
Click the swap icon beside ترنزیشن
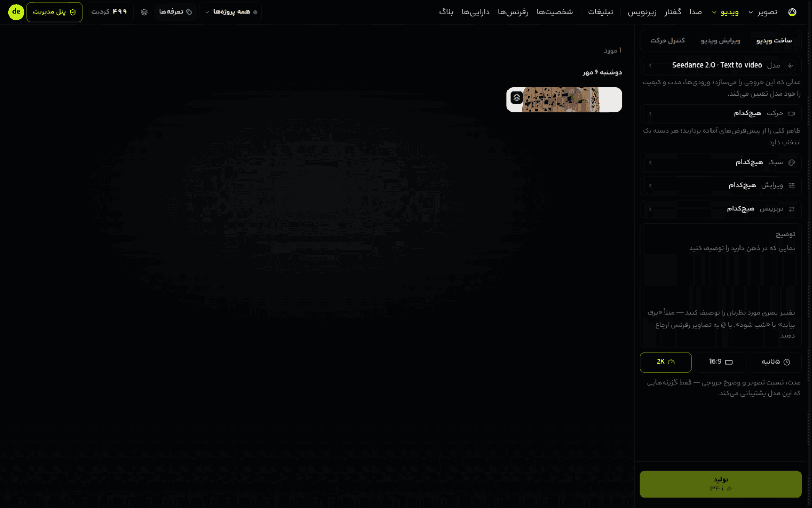pos(792,209)
